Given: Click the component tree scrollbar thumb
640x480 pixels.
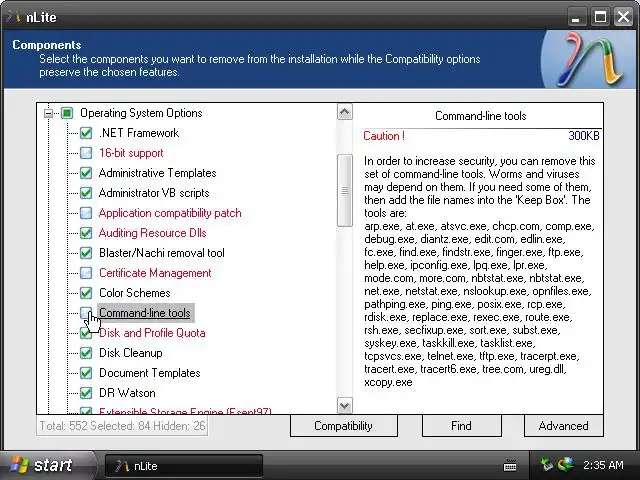Looking at the screenshot, I should 344,190.
